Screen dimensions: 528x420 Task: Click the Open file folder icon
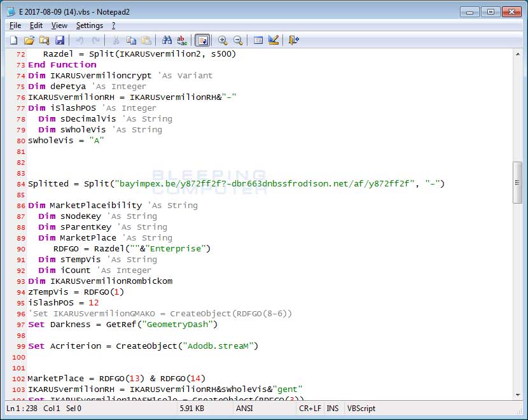29,41
